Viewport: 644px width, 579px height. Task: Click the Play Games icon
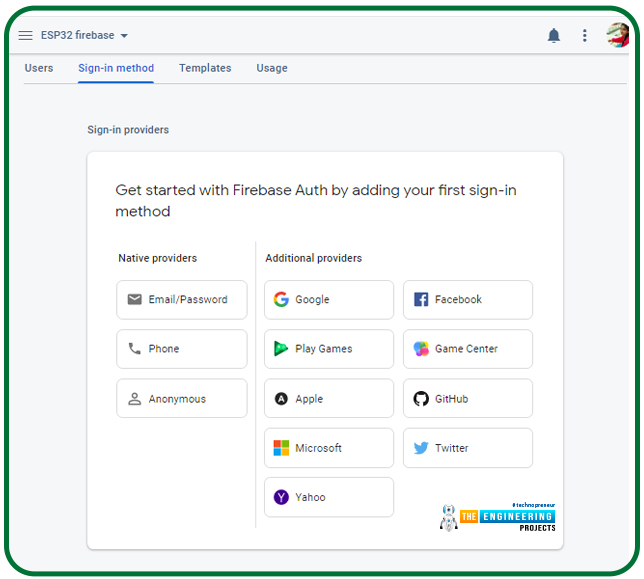pos(281,349)
